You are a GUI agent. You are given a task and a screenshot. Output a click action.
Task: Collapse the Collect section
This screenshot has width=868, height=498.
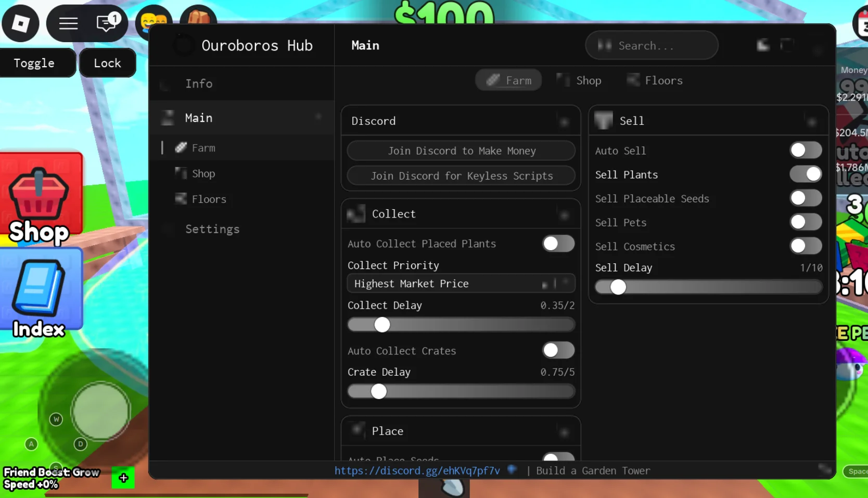click(564, 214)
